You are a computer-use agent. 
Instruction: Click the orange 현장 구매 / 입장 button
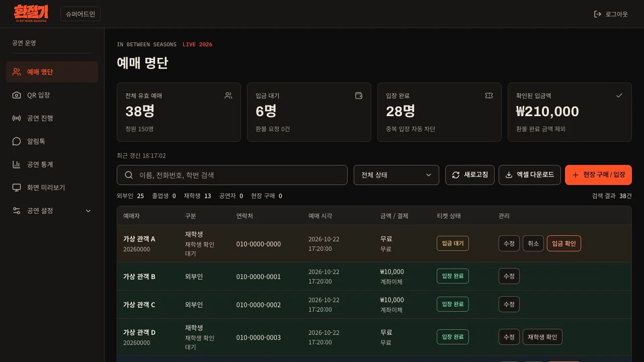pos(598,175)
